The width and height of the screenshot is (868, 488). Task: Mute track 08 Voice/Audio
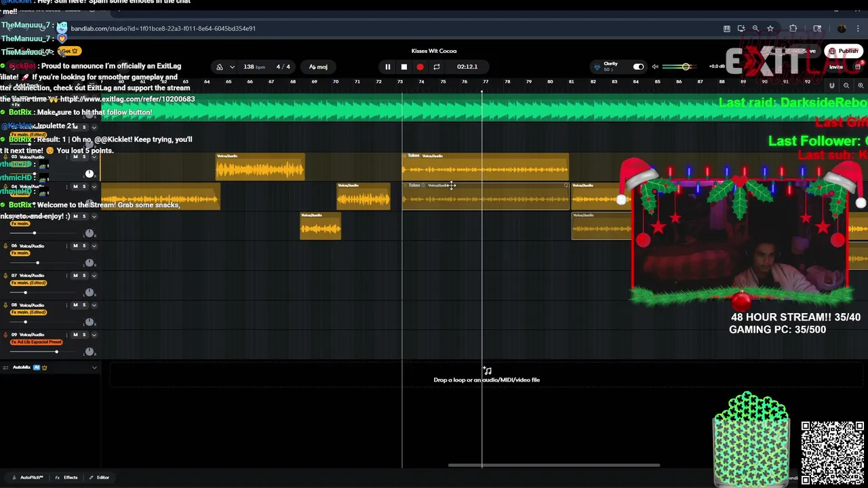point(75,305)
